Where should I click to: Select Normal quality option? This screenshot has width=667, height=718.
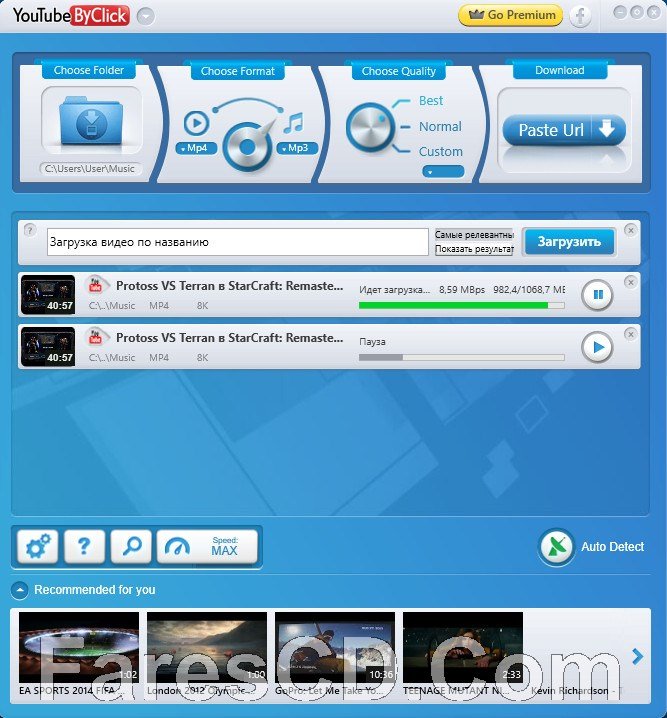440,126
